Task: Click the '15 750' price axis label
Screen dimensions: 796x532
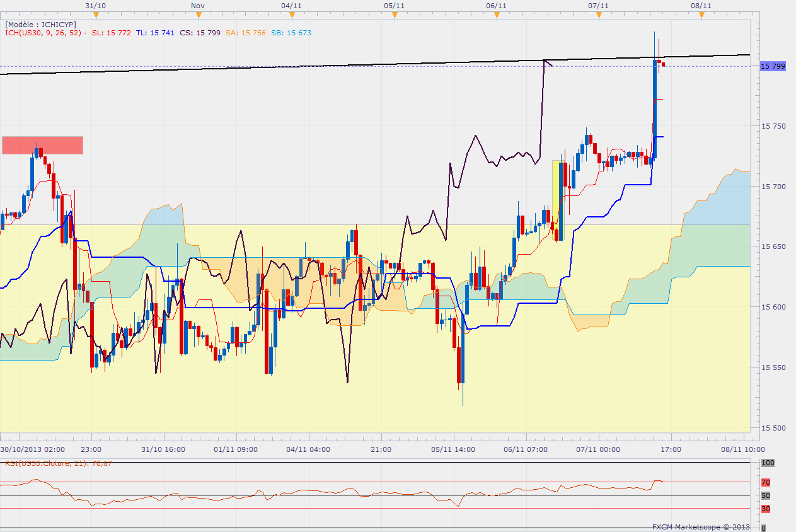Action: coord(773,126)
